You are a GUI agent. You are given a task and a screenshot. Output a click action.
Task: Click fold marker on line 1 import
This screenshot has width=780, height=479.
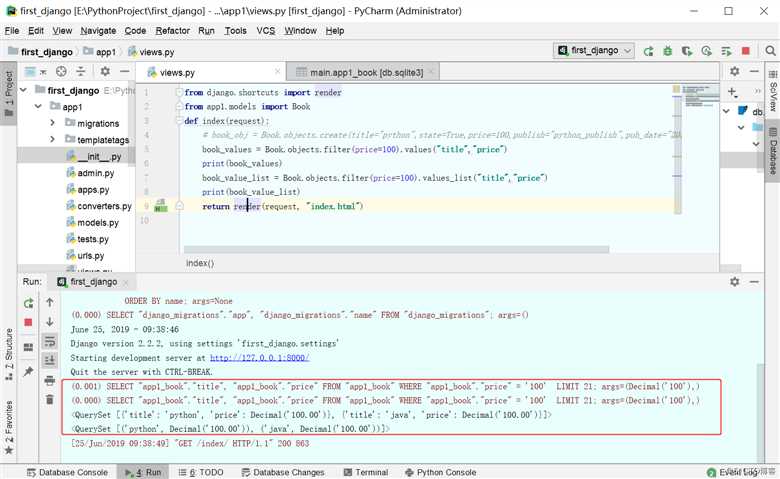coord(180,92)
